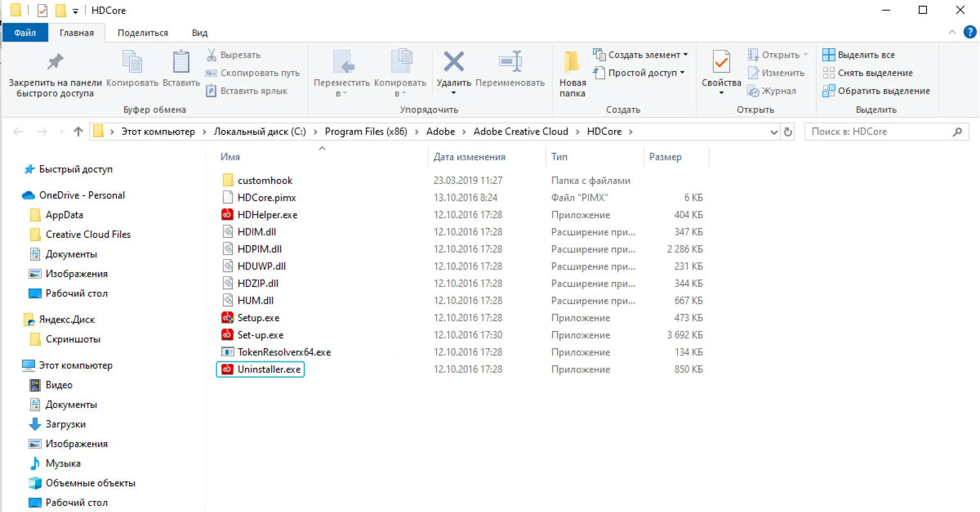Viewport: 980px width, 512px height.
Task: Click the New folder (Новая папка) icon
Action: tap(572, 62)
